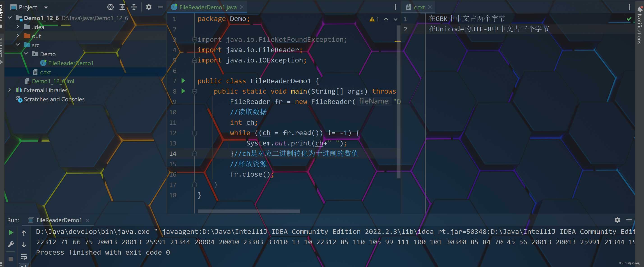This screenshot has width=644, height=267.
Task: Select the Demo1_12_6.iml file
Action: pyautogui.click(x=53, y=81)
